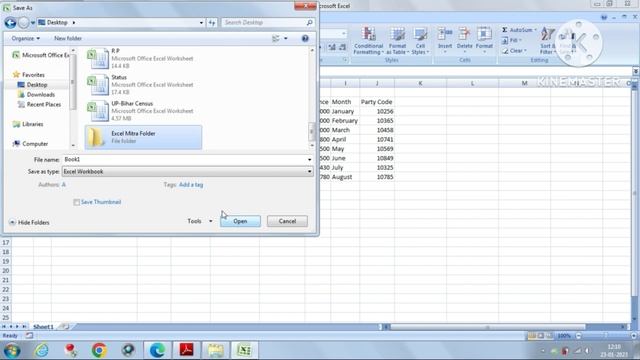Open Downloads in navigation pane

tap(36, 95)
